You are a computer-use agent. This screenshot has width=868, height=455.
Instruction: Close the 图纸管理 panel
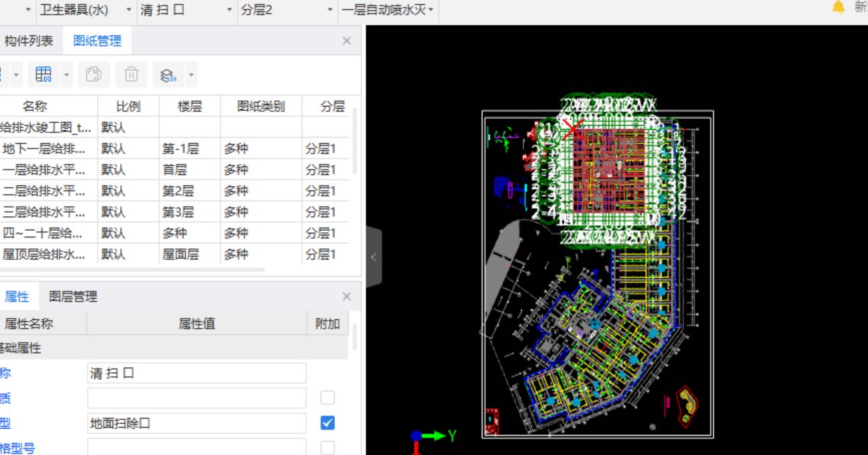point(346,41)
